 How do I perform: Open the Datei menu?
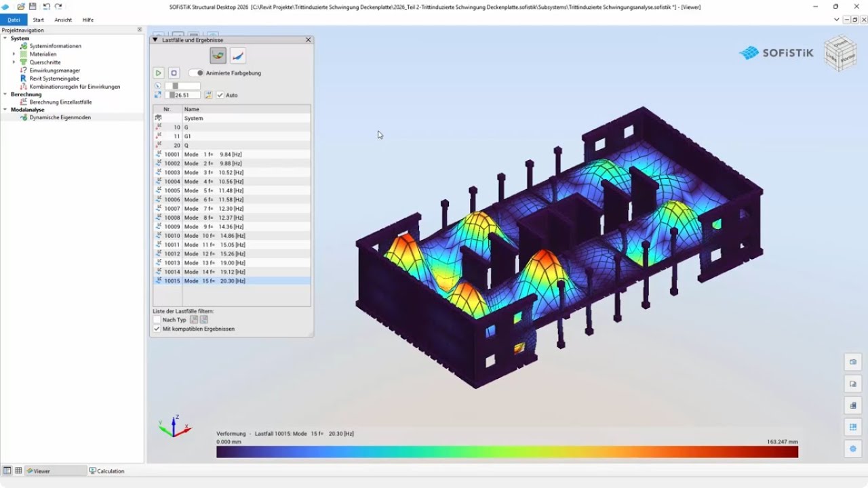[x=14, y=20]
